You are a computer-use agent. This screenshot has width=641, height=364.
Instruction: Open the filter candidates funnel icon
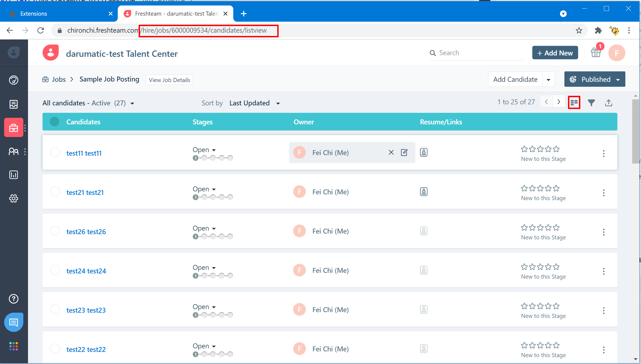pyautogui.click(x=591, y=103)
